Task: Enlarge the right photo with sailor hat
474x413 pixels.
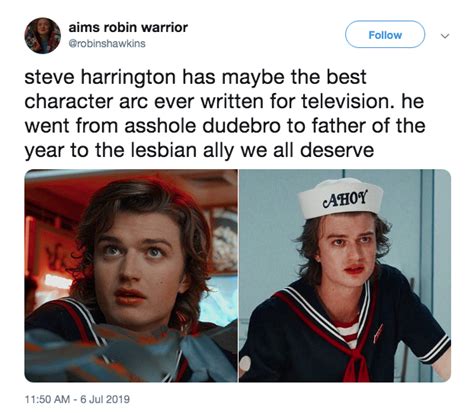Action: pos(345,276)
